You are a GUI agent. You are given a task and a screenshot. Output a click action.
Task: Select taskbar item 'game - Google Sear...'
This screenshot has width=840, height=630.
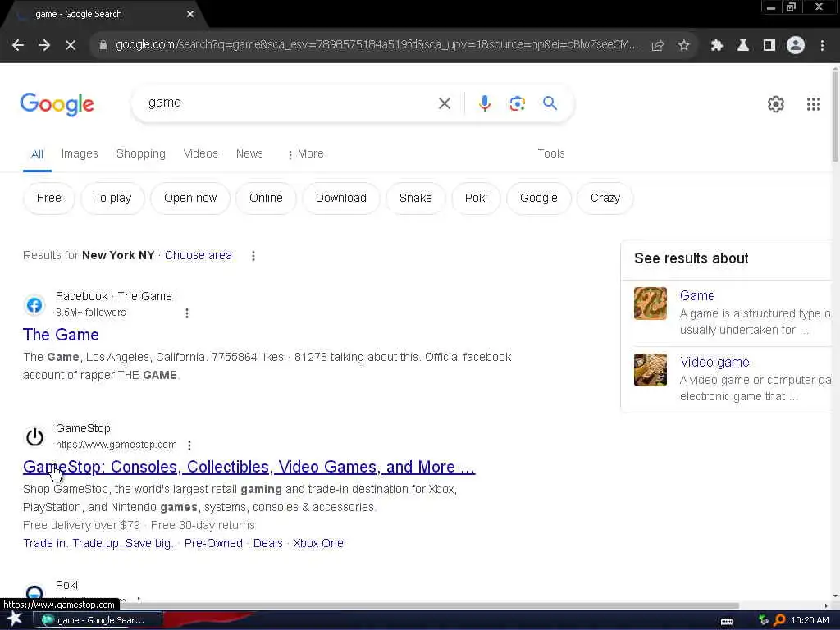click(x=98, y=620)
